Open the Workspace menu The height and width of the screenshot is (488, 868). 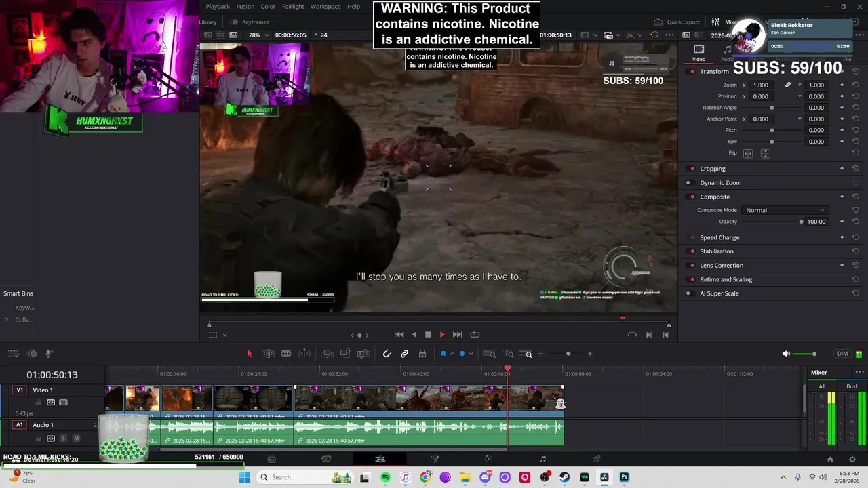[325, 7]
